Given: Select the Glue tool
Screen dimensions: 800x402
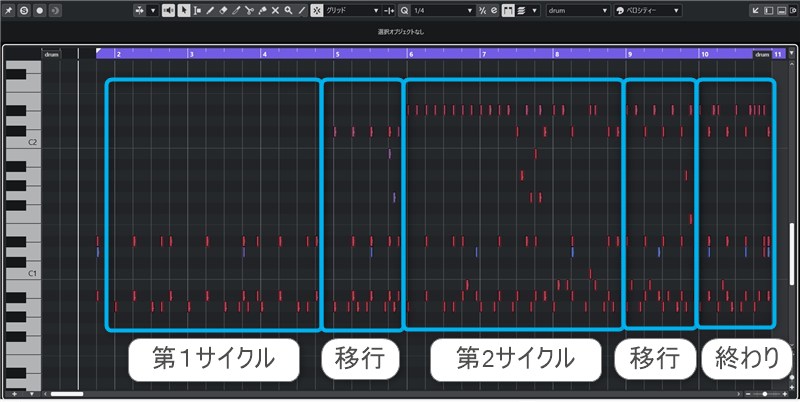Looking at the screenshot, I should pyautogui.click(x=262, y=11).
